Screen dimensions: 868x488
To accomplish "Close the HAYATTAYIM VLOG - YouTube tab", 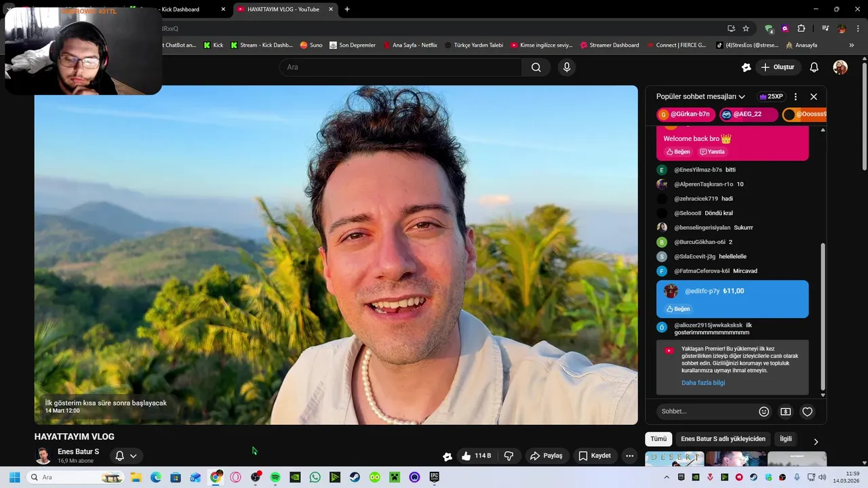I will 331,9.
